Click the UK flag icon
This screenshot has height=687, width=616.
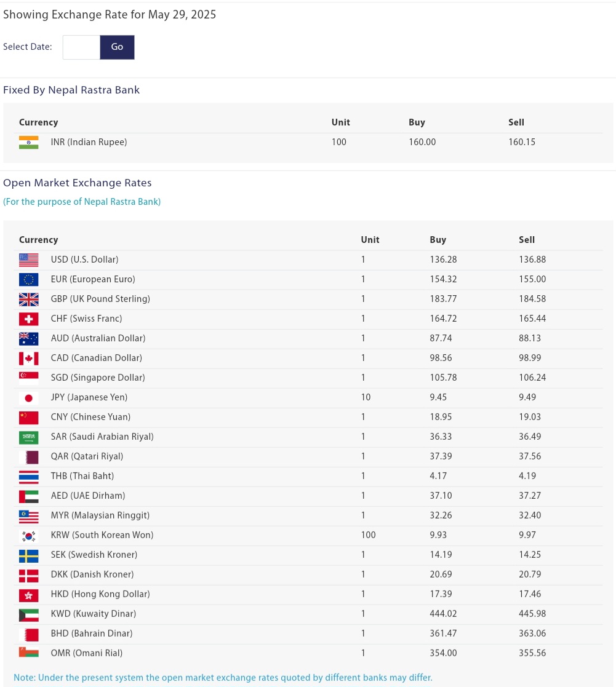pos(29,299)
